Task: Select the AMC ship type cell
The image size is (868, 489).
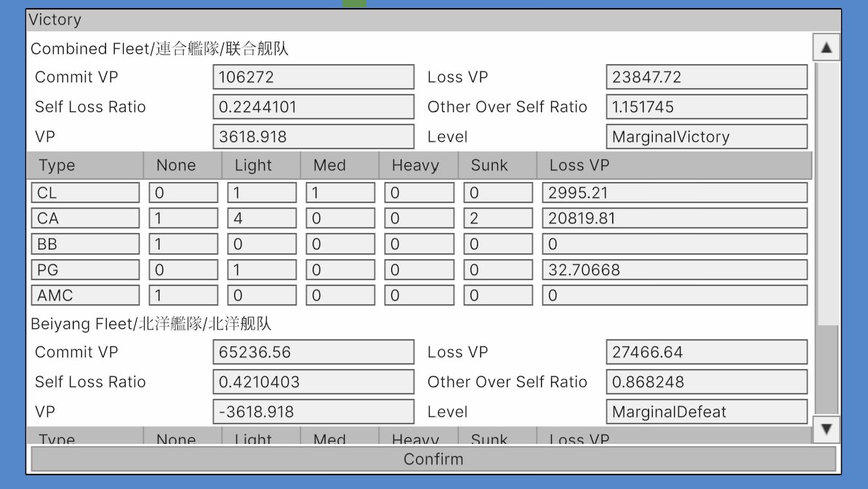Action: coord(85,295)
